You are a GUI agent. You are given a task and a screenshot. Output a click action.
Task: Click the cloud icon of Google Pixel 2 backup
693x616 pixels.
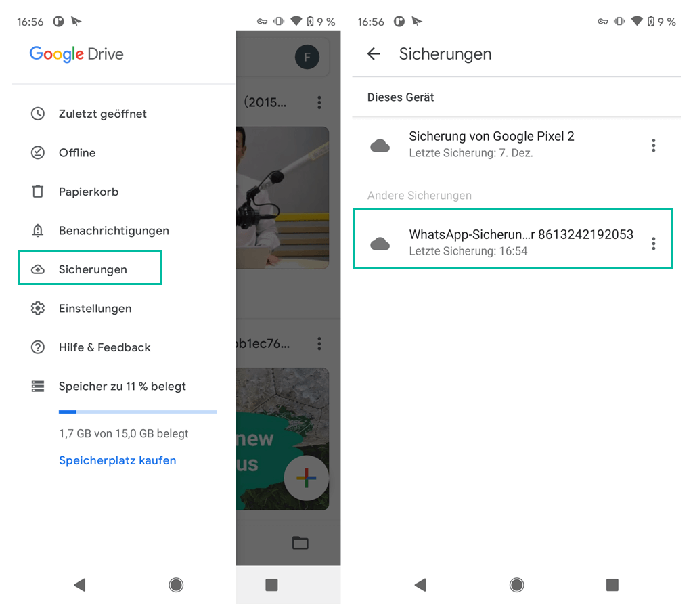coord(380,146)
